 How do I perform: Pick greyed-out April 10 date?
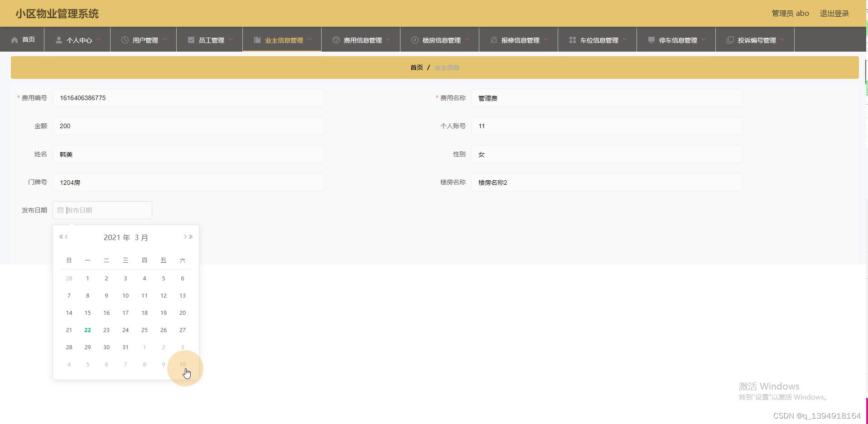pyautogui.click(x=183, y=365)
